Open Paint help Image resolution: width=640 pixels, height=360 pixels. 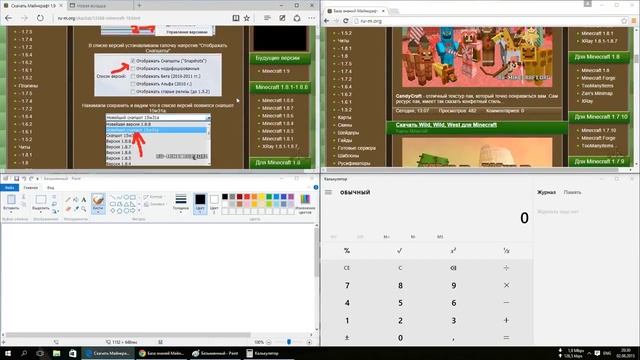click(x=316, y=187)
